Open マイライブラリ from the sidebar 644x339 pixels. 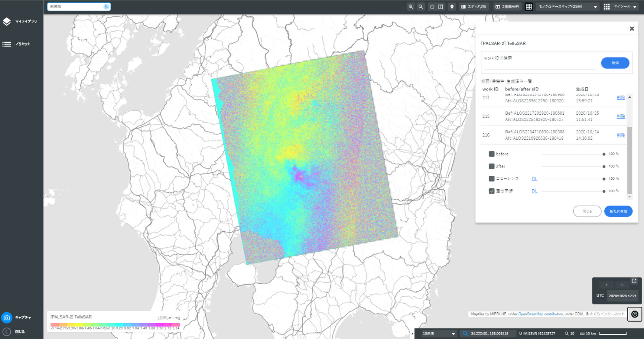point(21,21)
